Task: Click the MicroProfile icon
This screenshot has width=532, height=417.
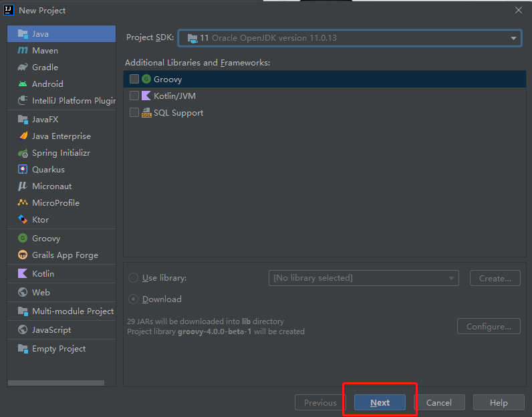Action: [x=23, y=202]
